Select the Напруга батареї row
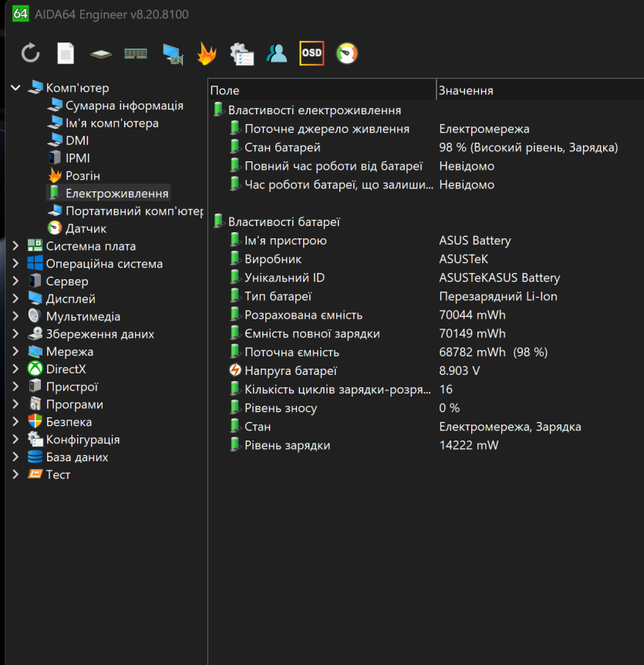The image size is (644, 665). click(x=290, y=370)
